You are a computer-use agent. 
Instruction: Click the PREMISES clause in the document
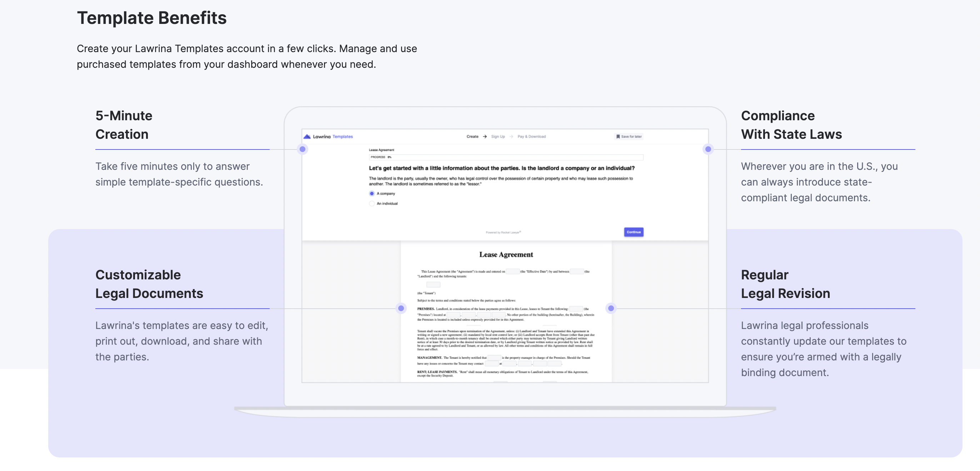point(506,314)
